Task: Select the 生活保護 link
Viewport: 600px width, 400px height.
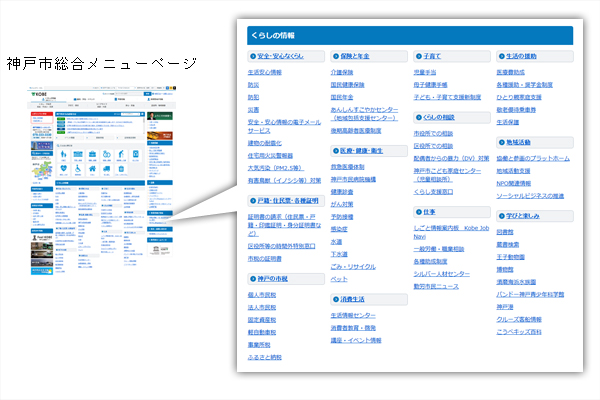Action: (508, 122)
